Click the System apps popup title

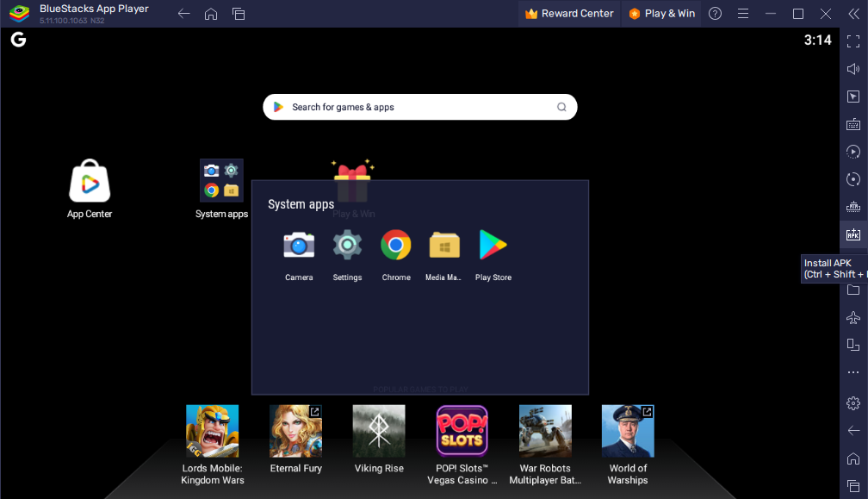[x=301, y=204]
